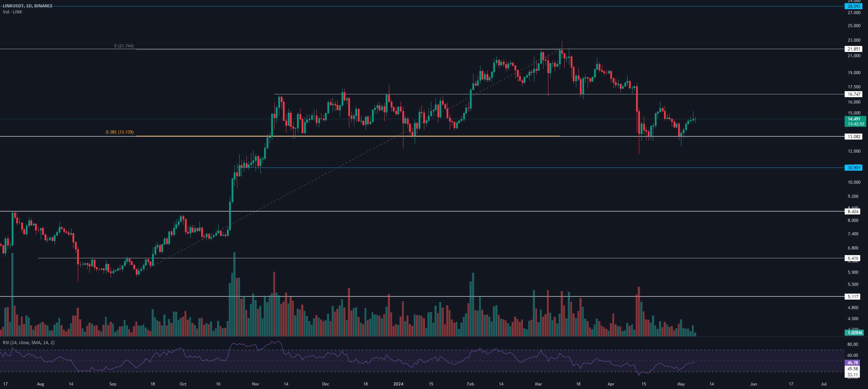This screenshot has height=389, width=868.
Task: Select the 13.082 support line label
Action: [x=854, y=137]
